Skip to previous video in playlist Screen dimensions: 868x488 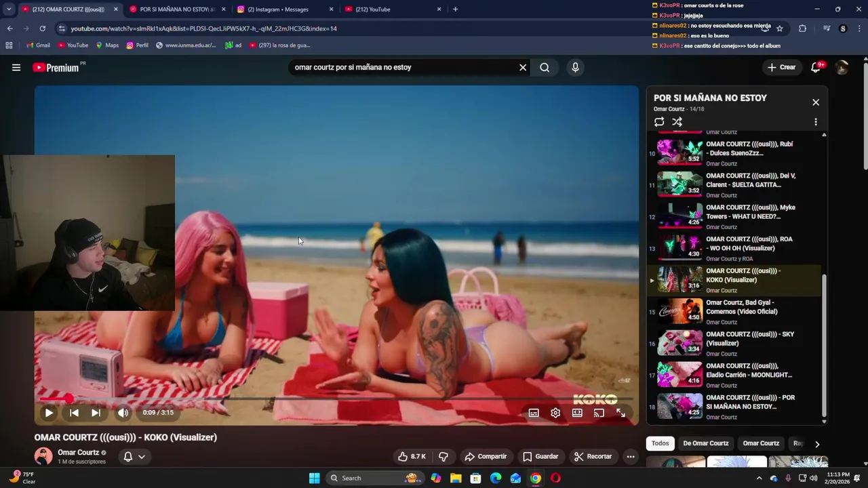point(74,412)
